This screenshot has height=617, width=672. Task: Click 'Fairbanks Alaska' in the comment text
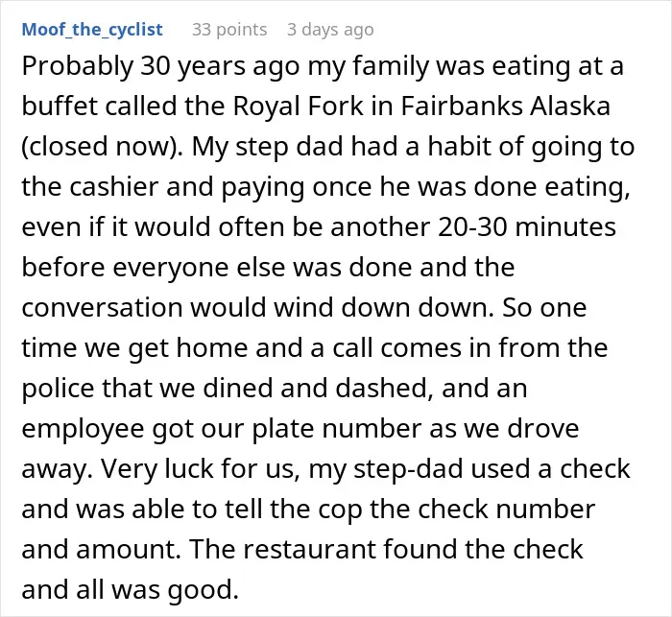point(506,106)
